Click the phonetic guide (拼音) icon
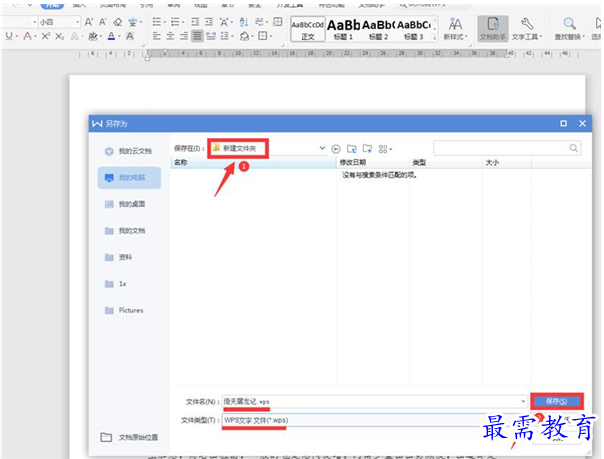 tap(133, 22)
